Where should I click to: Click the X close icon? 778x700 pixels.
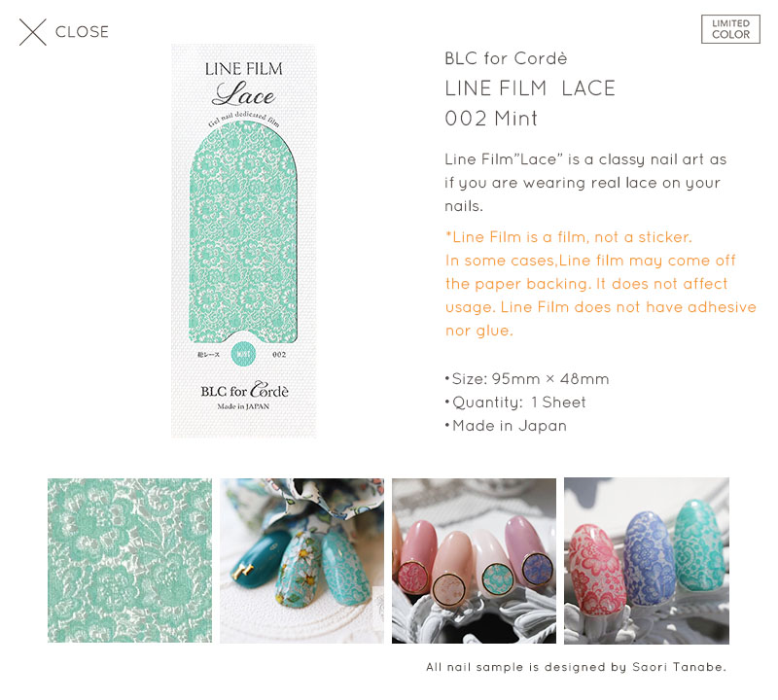click(33, 32)
